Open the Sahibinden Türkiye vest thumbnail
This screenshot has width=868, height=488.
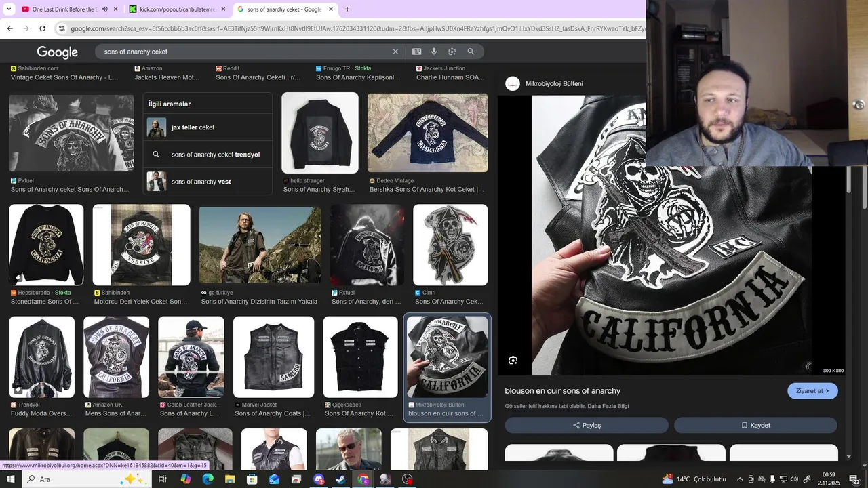pyautogui.click(x=142, y=245)
